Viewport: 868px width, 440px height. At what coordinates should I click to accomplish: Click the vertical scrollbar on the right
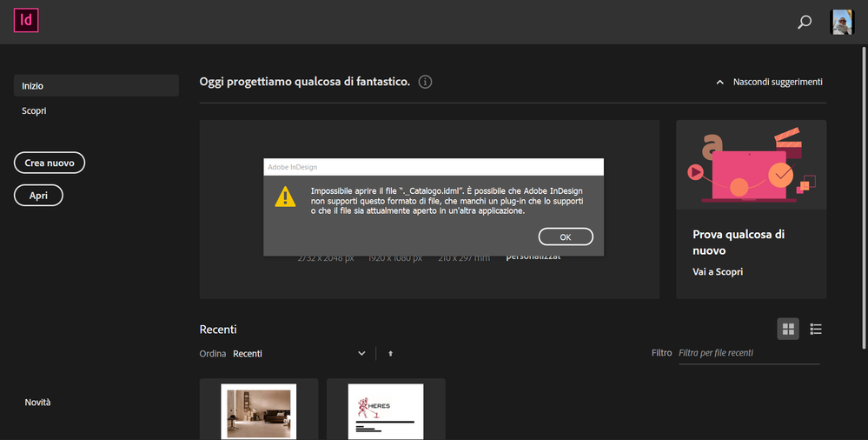[x=865, y=198]
